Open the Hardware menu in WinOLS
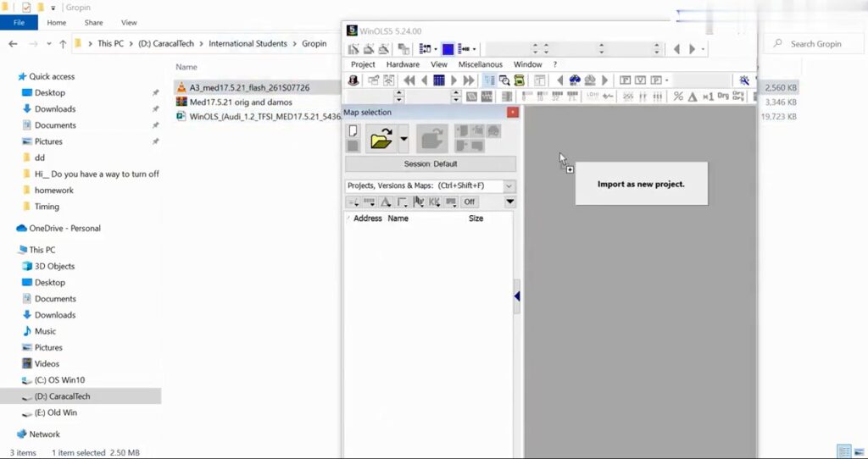 403,64
